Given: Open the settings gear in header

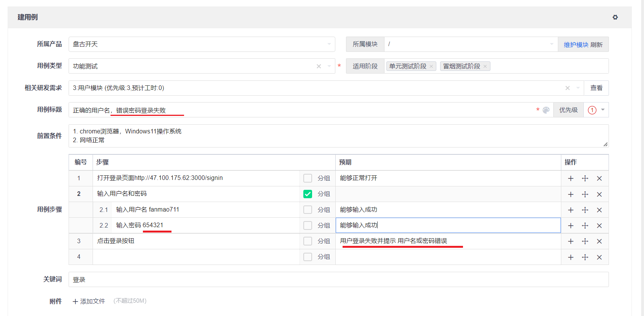Looking at the screenshot, I should point(615,17).
